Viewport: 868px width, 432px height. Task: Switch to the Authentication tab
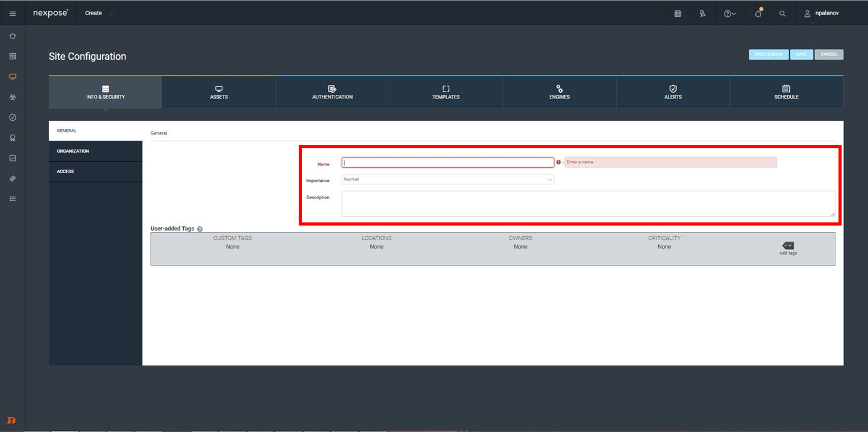coord(332,92)
